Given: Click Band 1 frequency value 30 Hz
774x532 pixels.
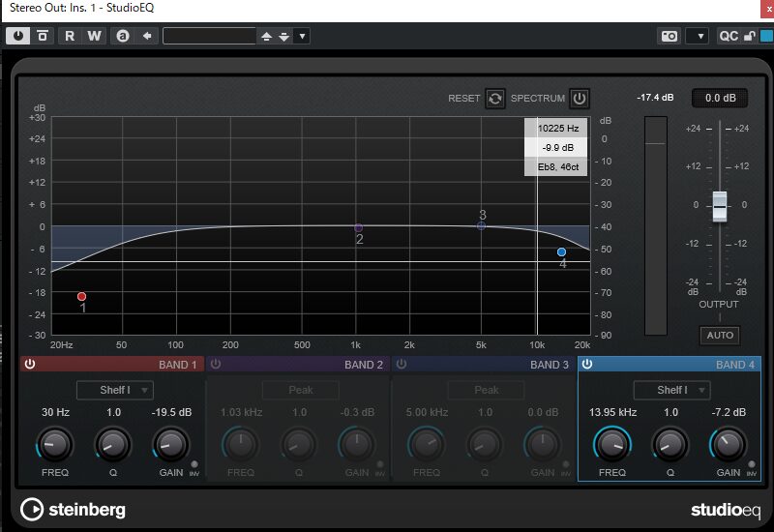Looking at the screenshot, I should pos(55,412).
